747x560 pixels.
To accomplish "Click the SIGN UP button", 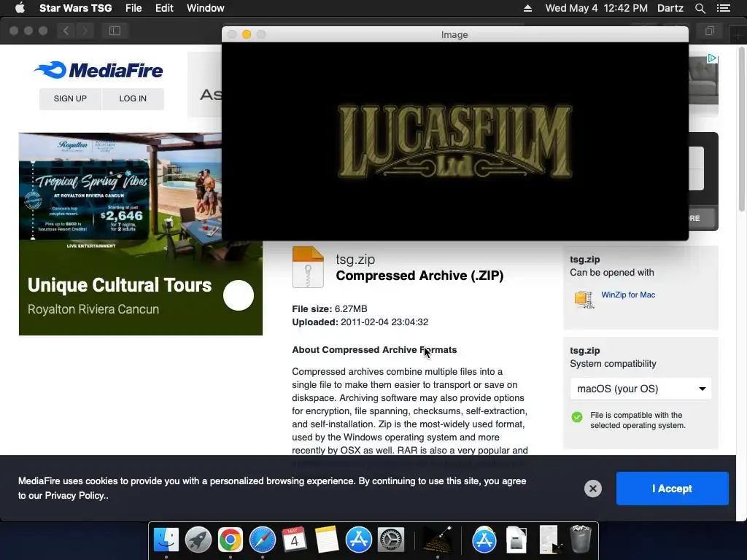I will tap(70, 98).
